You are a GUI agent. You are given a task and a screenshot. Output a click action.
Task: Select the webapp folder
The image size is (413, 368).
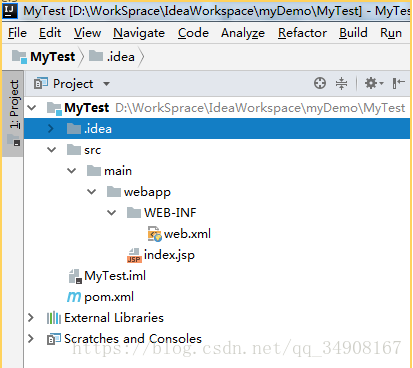pos(147,192)
